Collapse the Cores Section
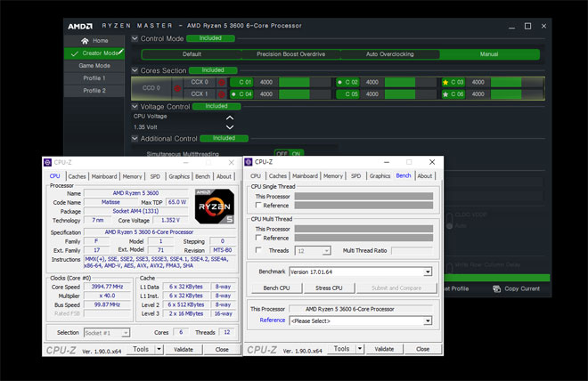The height and width of the screenshot is (381, 588). point(135,70)
